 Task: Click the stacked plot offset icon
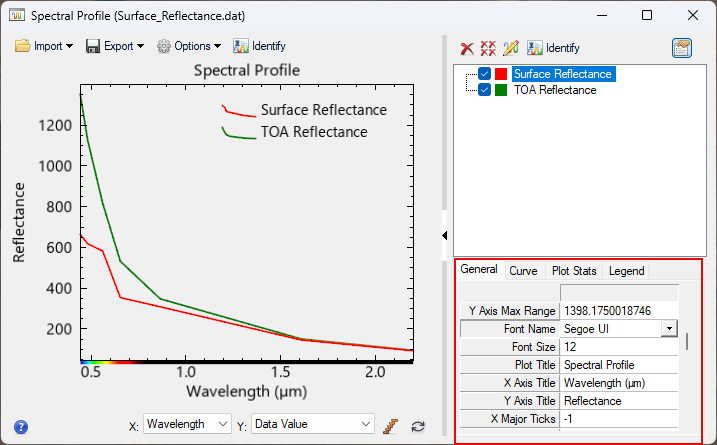point(391,426)
